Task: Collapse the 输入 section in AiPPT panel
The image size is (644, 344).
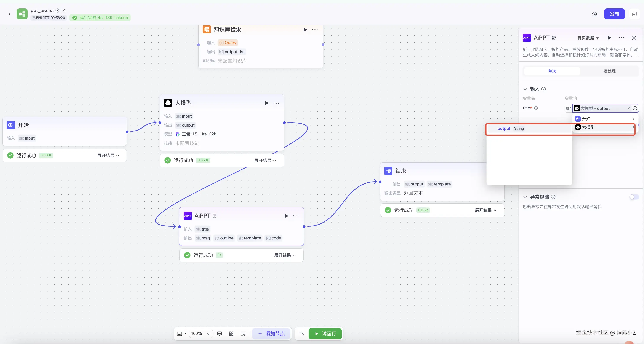Action: click(x=525, y=89)
